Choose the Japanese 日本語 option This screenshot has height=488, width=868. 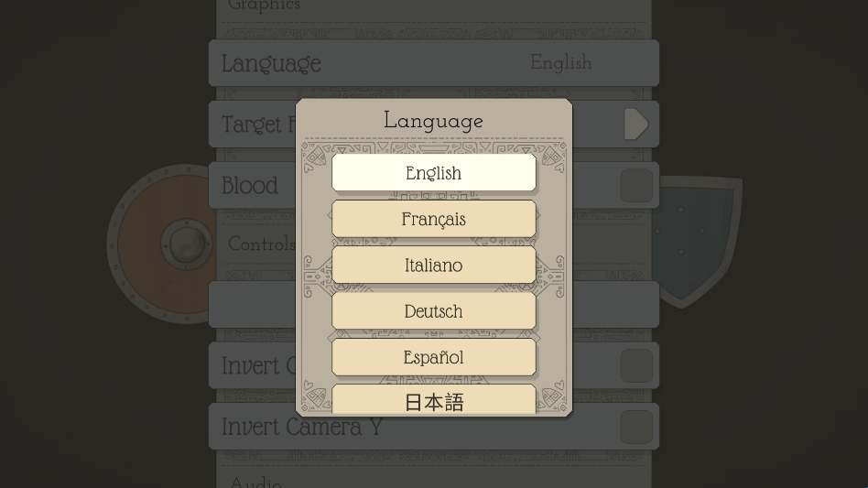tap(433, 401)
